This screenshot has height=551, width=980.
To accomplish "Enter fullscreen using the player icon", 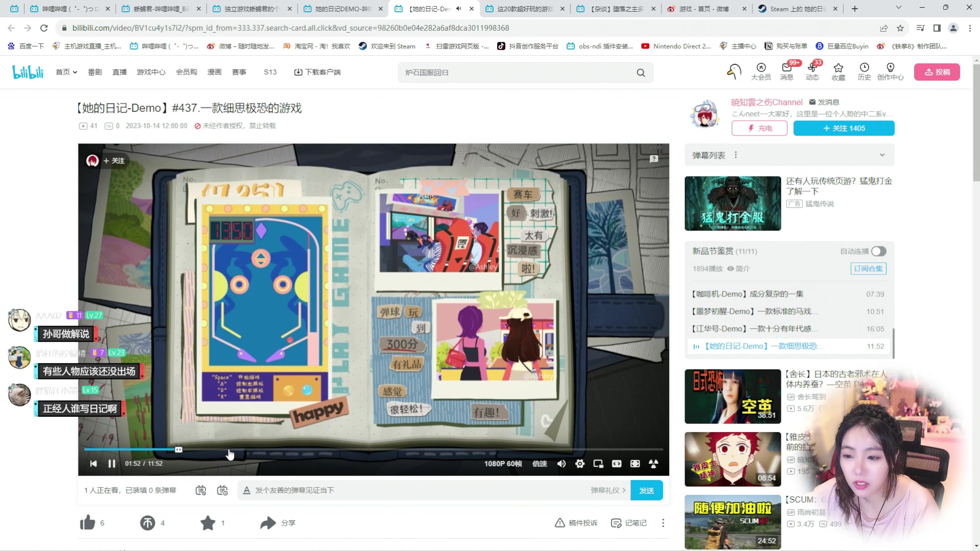I will [x=635, y=463].
